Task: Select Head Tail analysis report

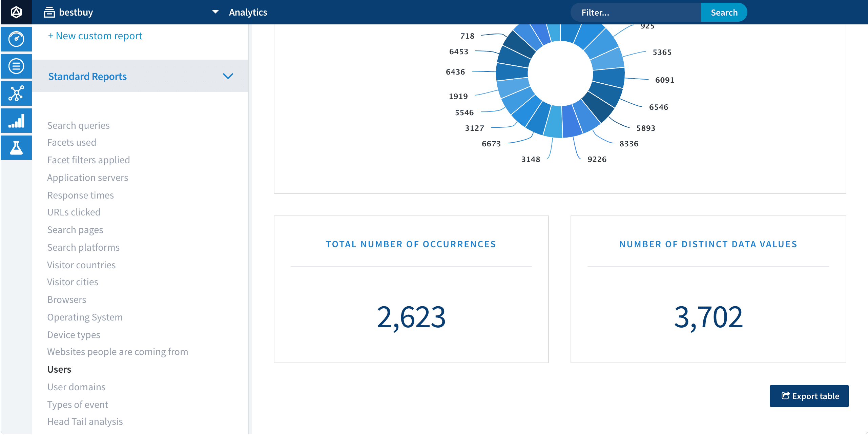Action: coord(85,421)
